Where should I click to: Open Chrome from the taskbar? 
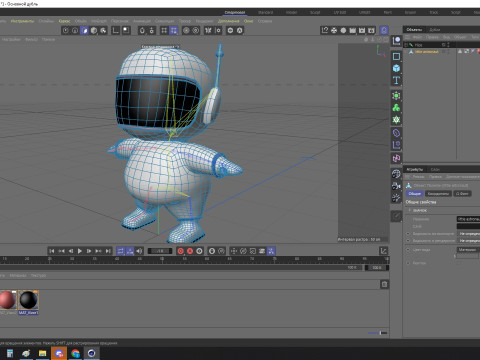tap(75, 353)
